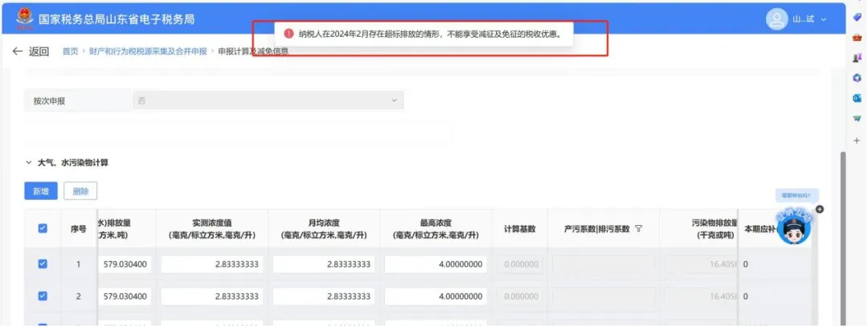Go to 首页 in the breadcrumb
Image resolution: width=868 pixels, height=327 pixels.
[x=70, y=51]
